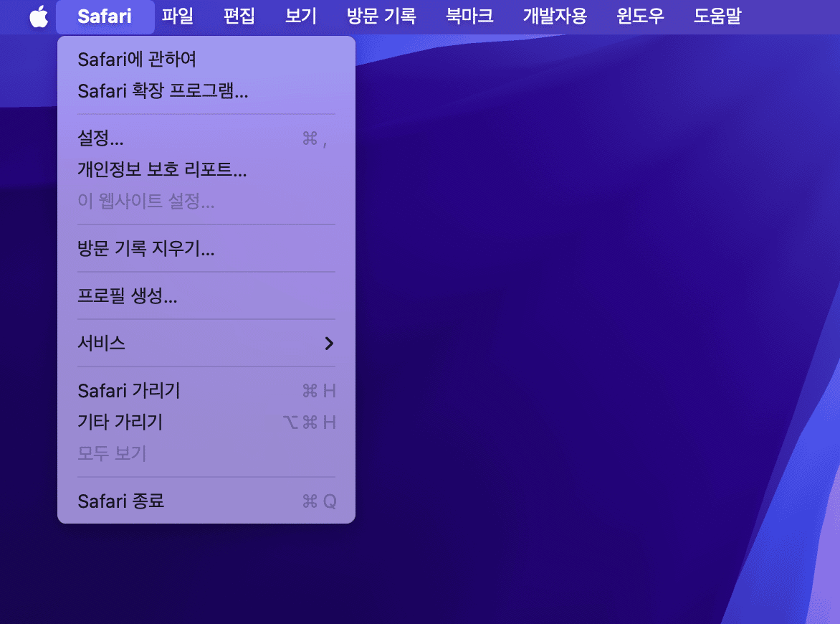
Task: Open the 개발자용 menu
Action: point(554,16)
